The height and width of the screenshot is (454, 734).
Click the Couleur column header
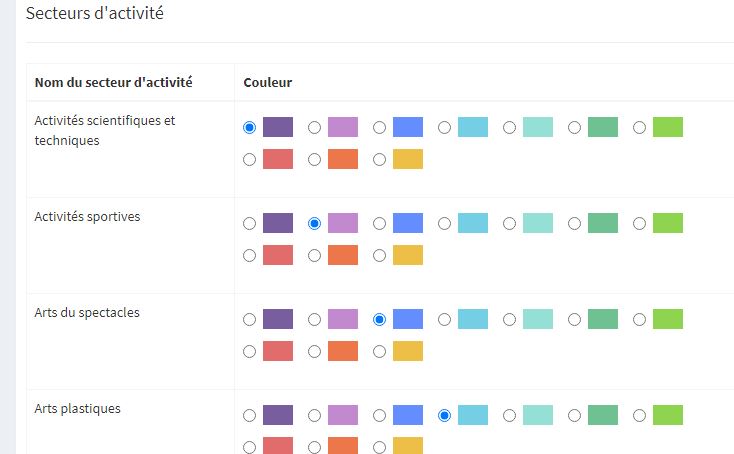pyautogui.click(x=268, y=82)
